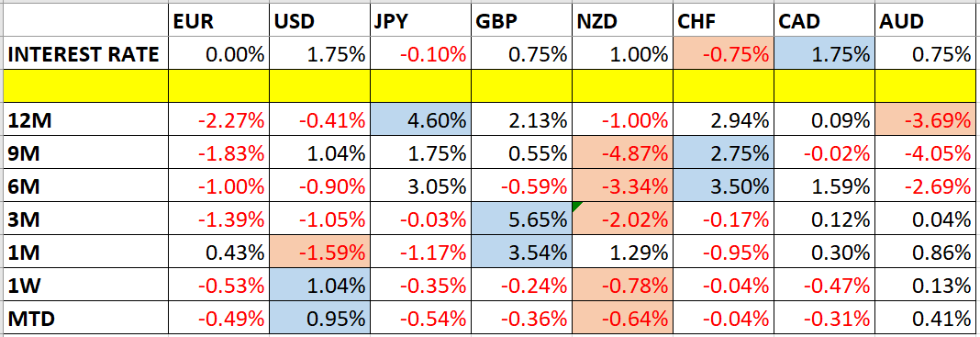Click the INTEREST RATE row label
Viewport: 980px width, 337px height.
click(x=85, y=54)
